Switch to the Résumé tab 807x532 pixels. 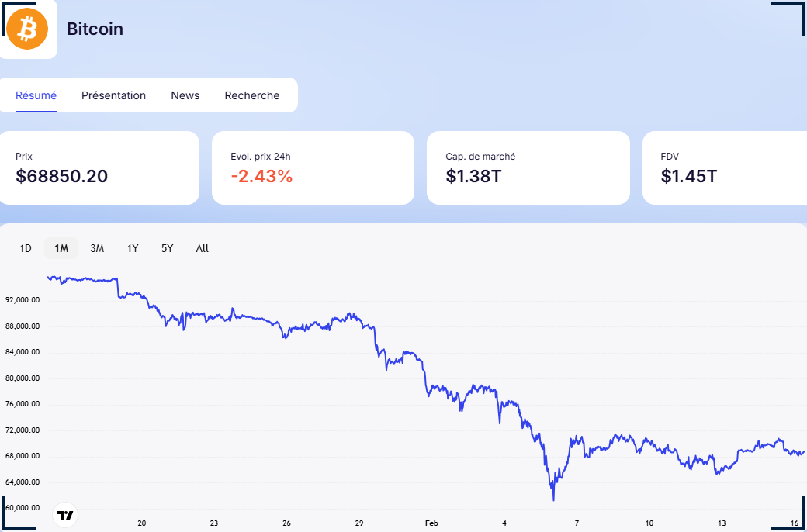[x=36, y=95]
